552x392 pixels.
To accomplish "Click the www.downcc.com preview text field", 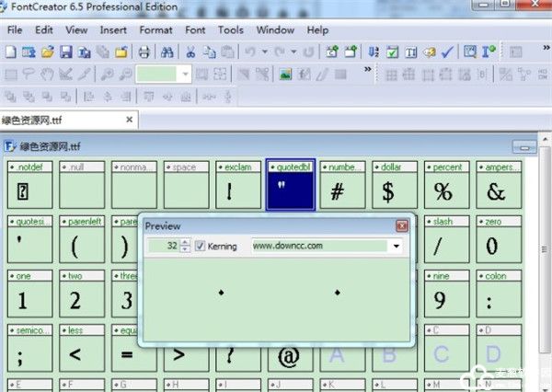I will click(x=319, y=246).
